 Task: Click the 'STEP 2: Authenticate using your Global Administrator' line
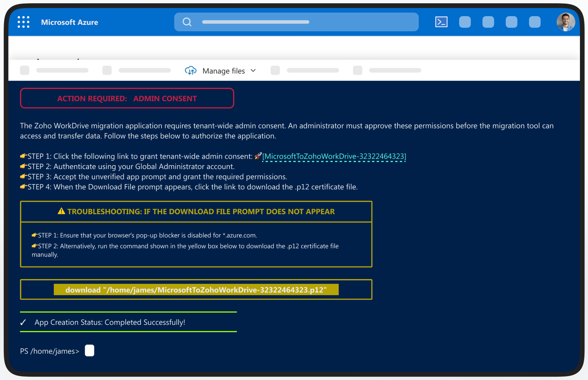coord(127,166)
